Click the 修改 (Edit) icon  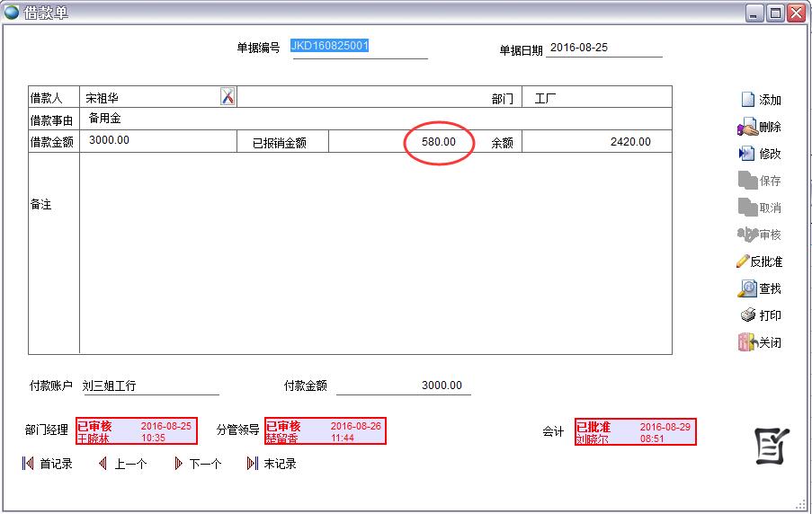point(747,154)
